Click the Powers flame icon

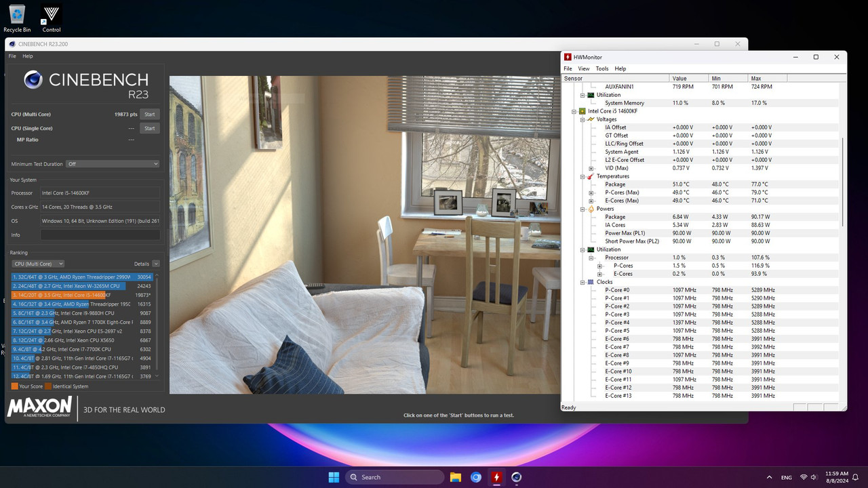click(x=591, y=209)
